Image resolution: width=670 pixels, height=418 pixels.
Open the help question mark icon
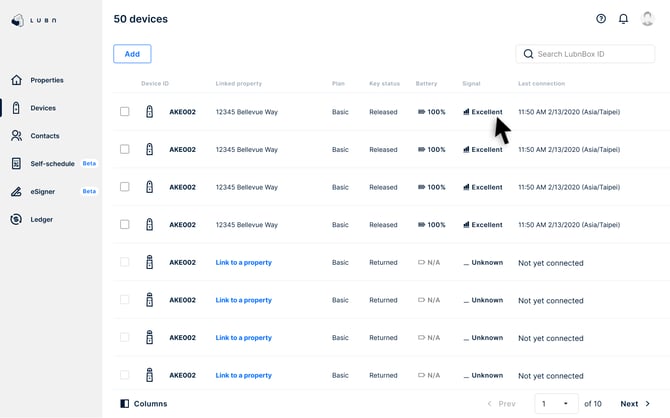[x=601, y=19]
